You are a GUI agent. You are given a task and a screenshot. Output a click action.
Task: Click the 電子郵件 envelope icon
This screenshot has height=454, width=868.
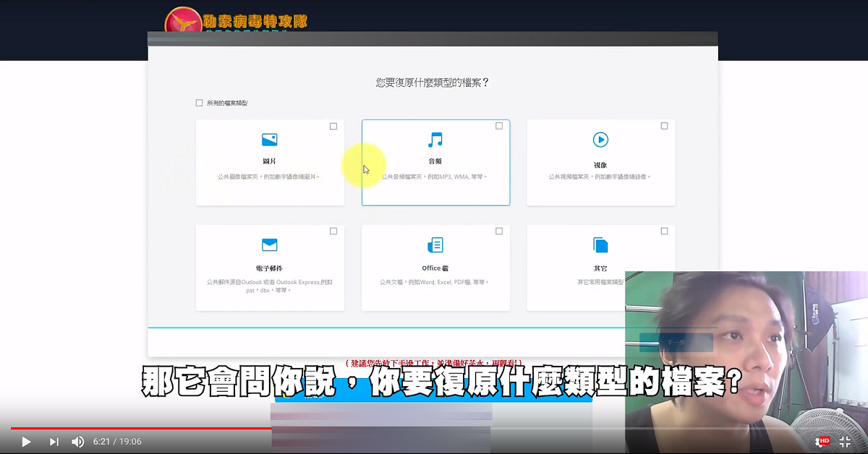(x=270, y=244)
